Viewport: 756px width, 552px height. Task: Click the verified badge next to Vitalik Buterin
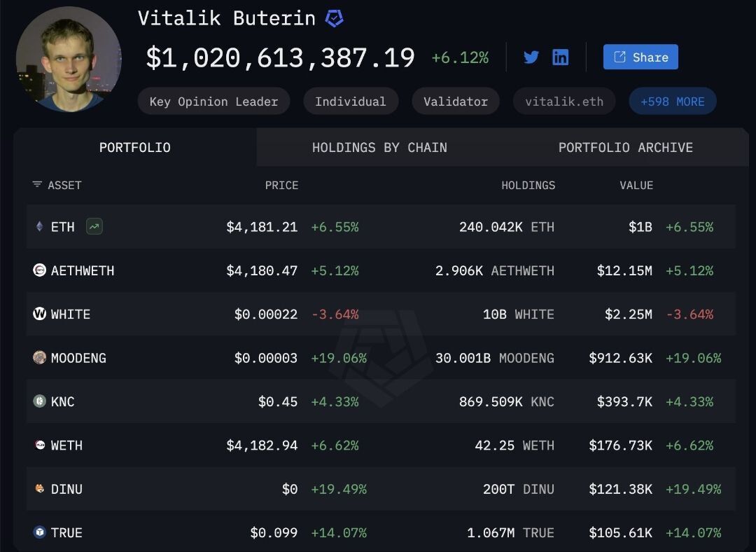coord(334,18)
